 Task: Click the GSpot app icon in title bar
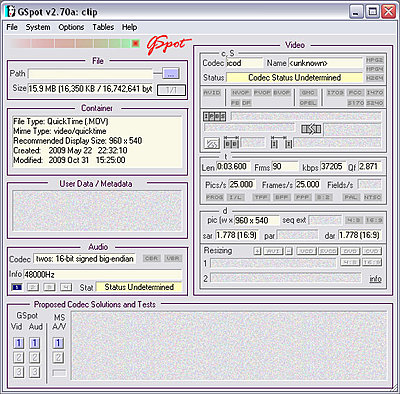point(11,12)
